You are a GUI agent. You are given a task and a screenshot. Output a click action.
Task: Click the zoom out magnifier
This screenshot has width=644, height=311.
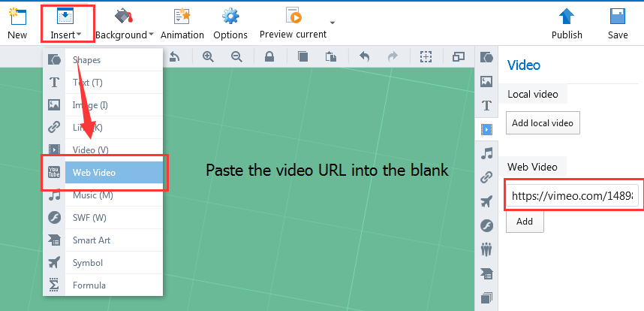pyautogui.click(x=236, y=56)
